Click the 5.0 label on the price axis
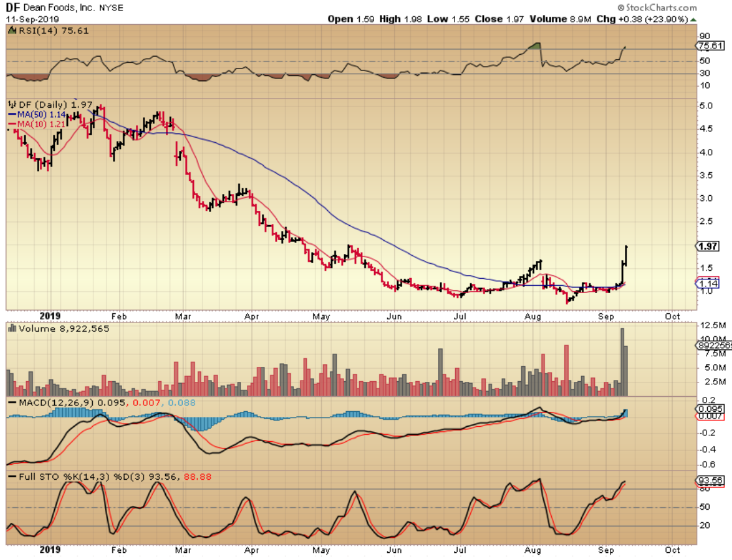 pyautogui.click(x=706, y=106)
